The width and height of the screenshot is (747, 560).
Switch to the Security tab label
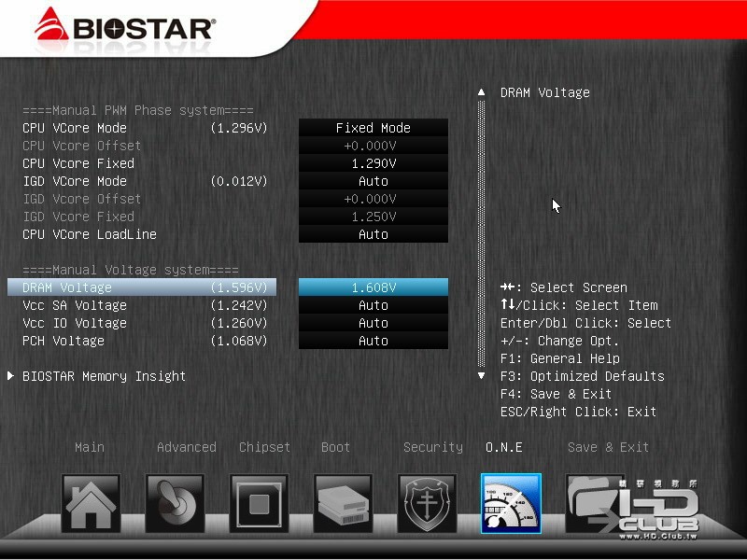(433, 447)
